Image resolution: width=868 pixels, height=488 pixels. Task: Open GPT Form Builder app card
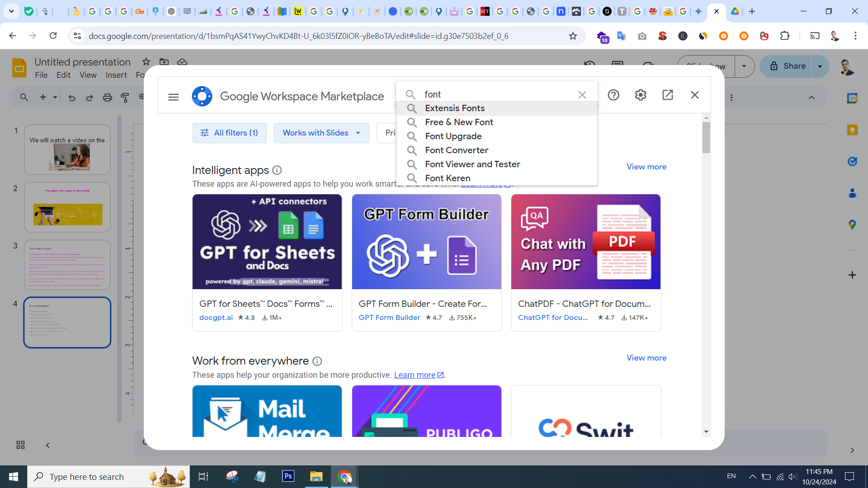pos(427,263)
